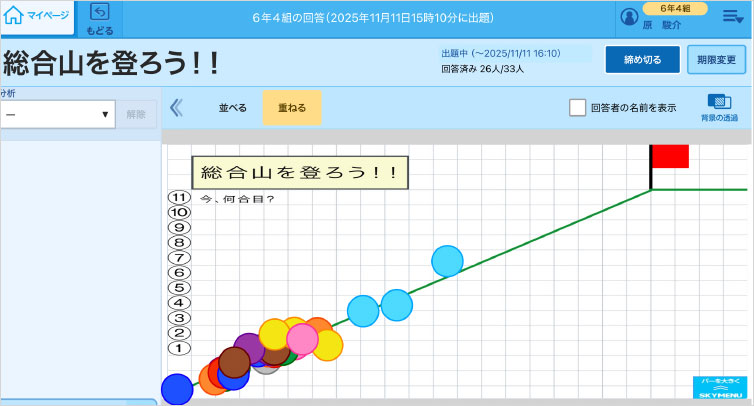
Task: Click the red flag at the summit
Action: coord(670,156)
